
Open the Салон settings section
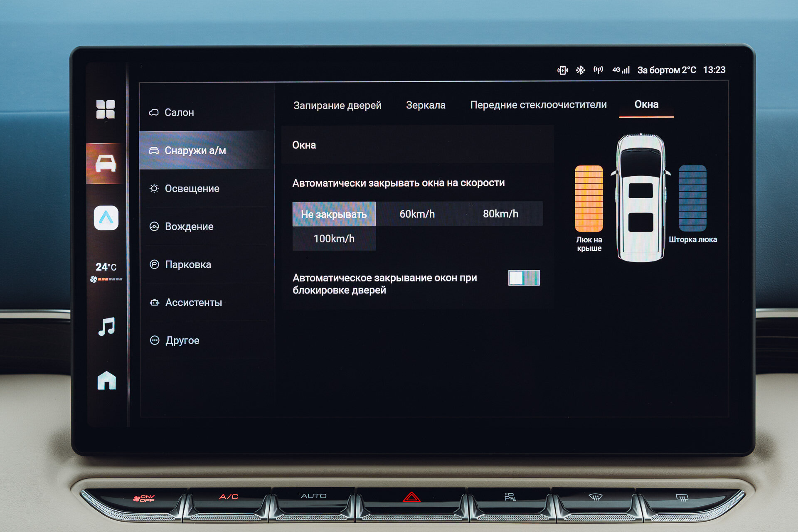[179, 113]
